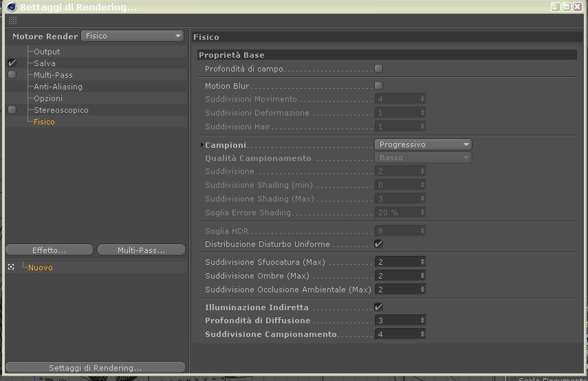Disable Illuminazione Indiretta checkbox

point(379,307)
